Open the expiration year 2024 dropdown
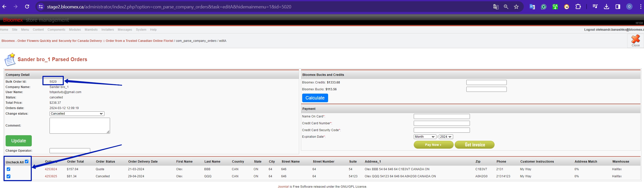Viewport: 644px width, 190px height. point(446,137)
